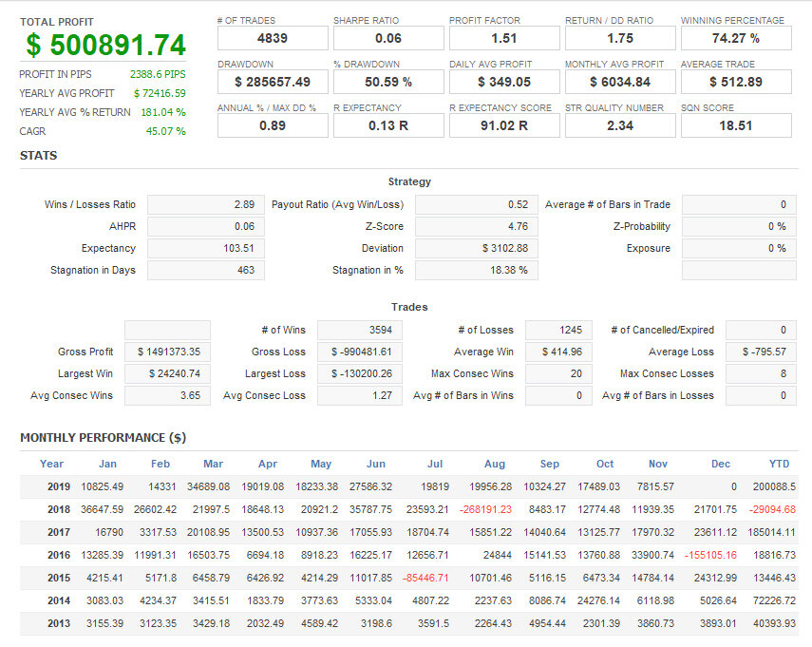Screen dimensions: 812x647
Task: Select the R Expectancy value 0.13 R
Action: pos(388,125)
